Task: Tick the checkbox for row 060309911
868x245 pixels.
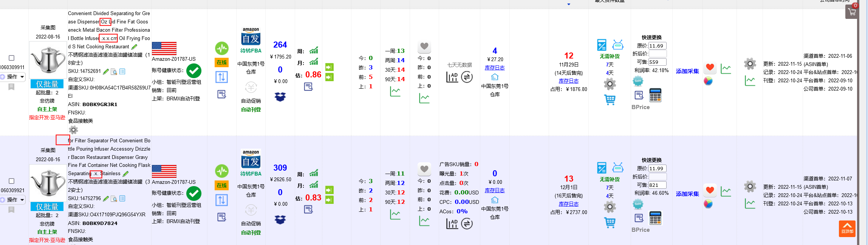Action: pos(11,58)
